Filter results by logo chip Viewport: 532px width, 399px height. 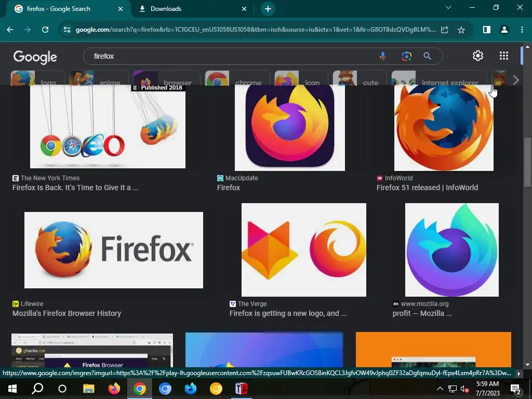(37, 78)
